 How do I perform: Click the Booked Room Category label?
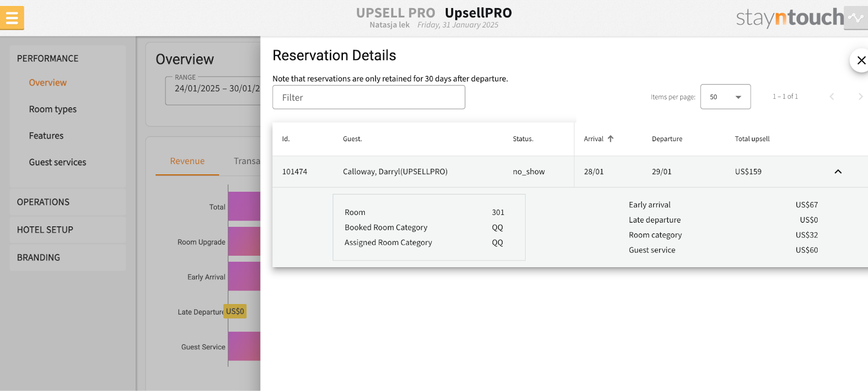pyautogui.click(x=386, y=228)
